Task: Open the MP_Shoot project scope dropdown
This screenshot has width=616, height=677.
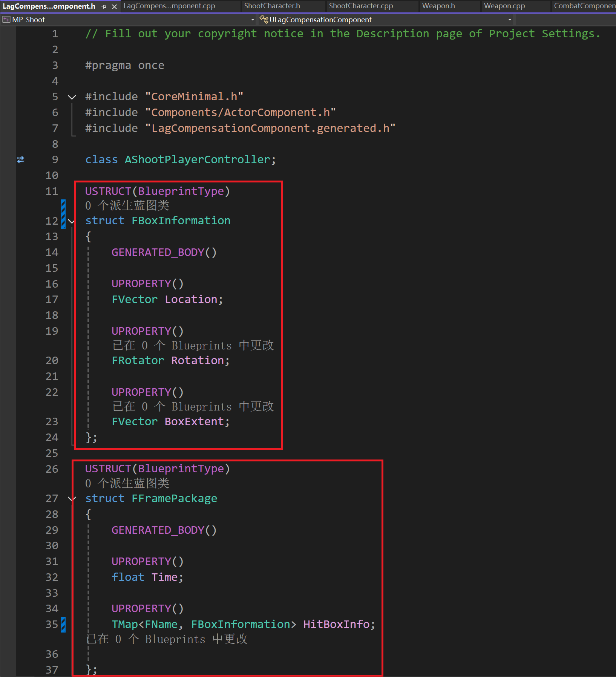Action: point(253,20)
